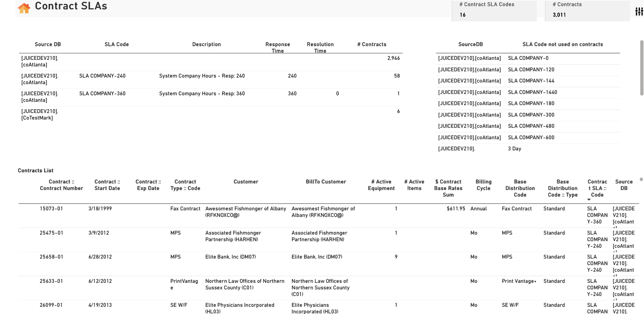Screen dimensions: 644x314
Task: Click System Company Hours - Resp: 360 description
Action: 202,93
